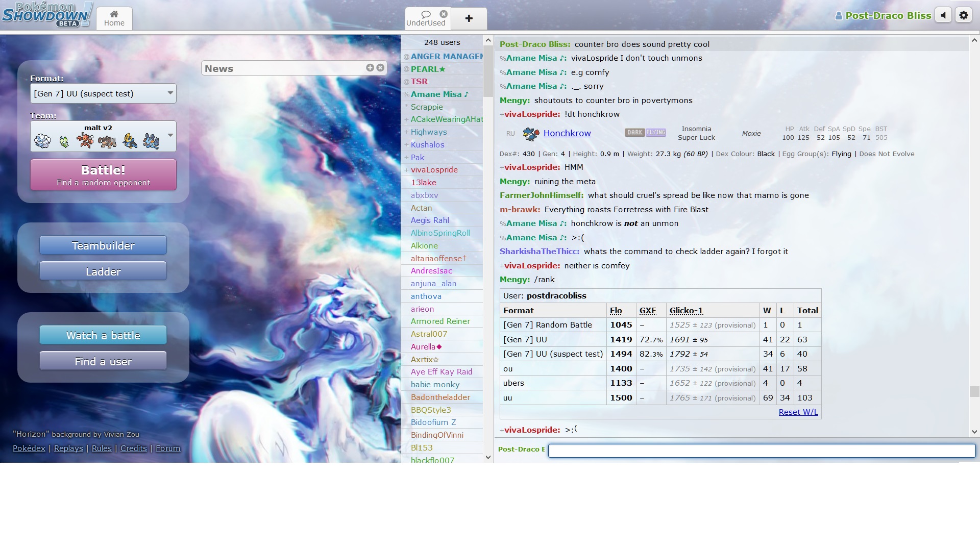The width and height of the screenshot is (980, 551).
Task: Click the Home house icon
Action: (114, 14)
